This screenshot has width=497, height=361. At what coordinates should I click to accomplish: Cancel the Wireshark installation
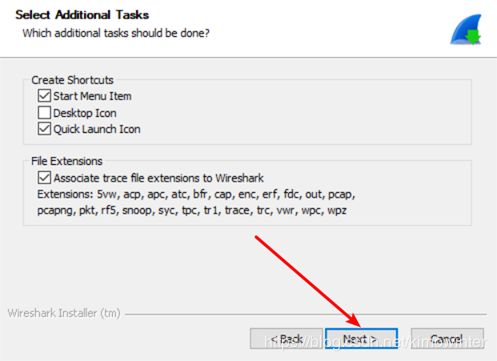pyautogui.click(x=447, y=339)
